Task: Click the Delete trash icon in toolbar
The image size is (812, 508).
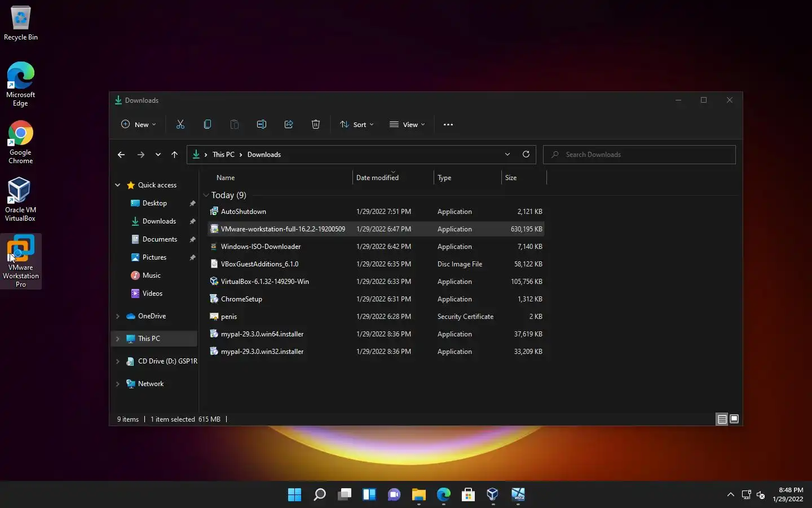Action: [316, 124]
